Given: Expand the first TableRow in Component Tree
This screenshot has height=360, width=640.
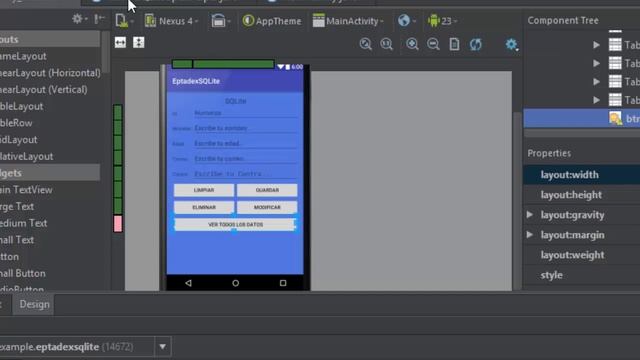Looking at the screenshot, I should tap(596, 44).
